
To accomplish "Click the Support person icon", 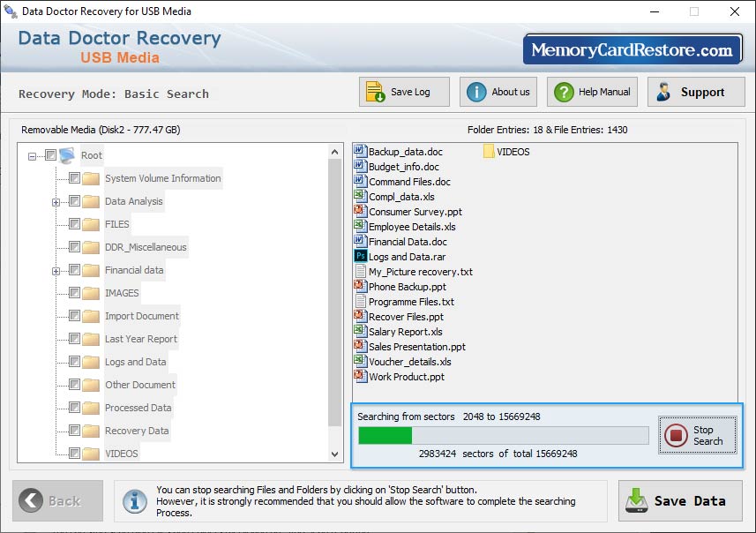I will point(663,92).
